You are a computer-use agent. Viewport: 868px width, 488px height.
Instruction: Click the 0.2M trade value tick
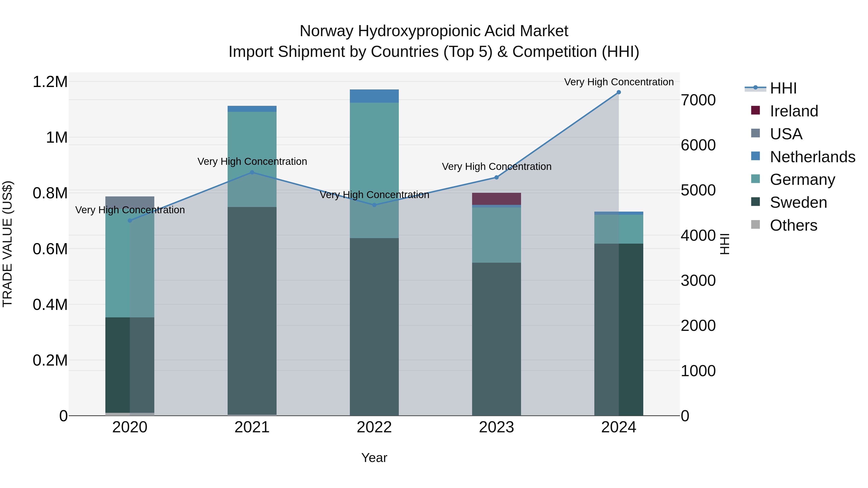pyautogui.click(x=50, y=360)
